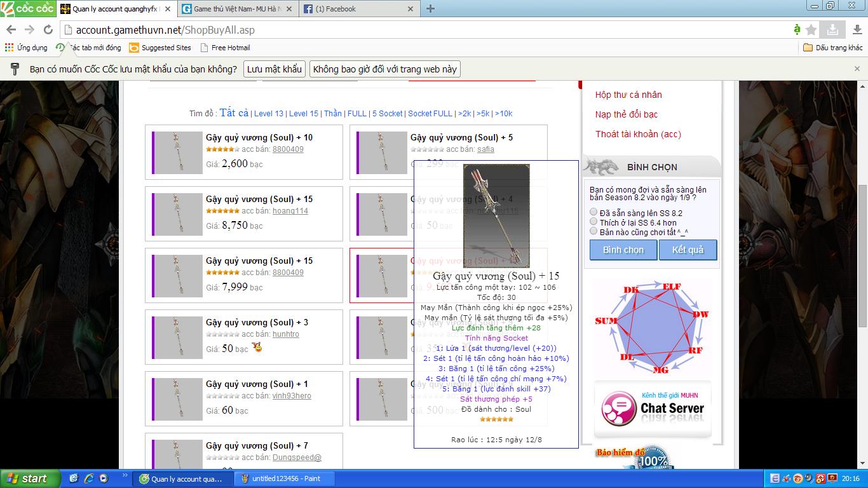Screen dimensions: 868x488
Task: Open Gậy quỷ vương (Soul) + 3 item
Action: click(x=257, y=322)
